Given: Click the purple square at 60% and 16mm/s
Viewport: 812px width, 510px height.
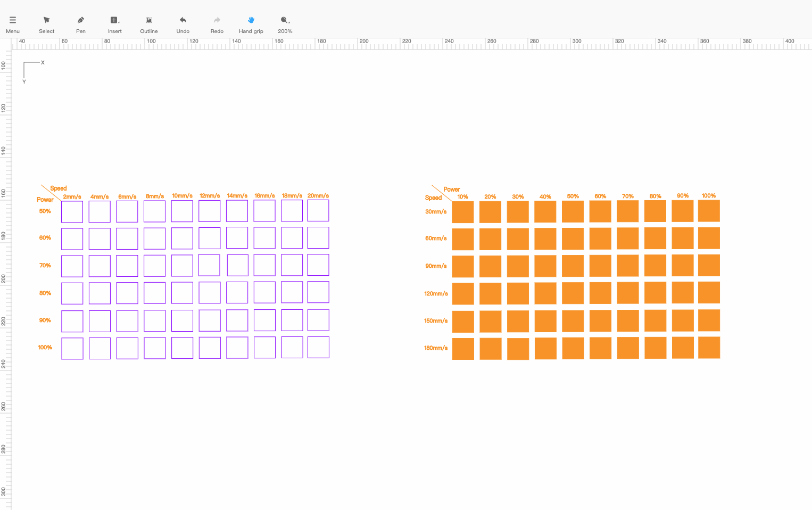Looking at the screenshot, I should (x=264, y=238).
